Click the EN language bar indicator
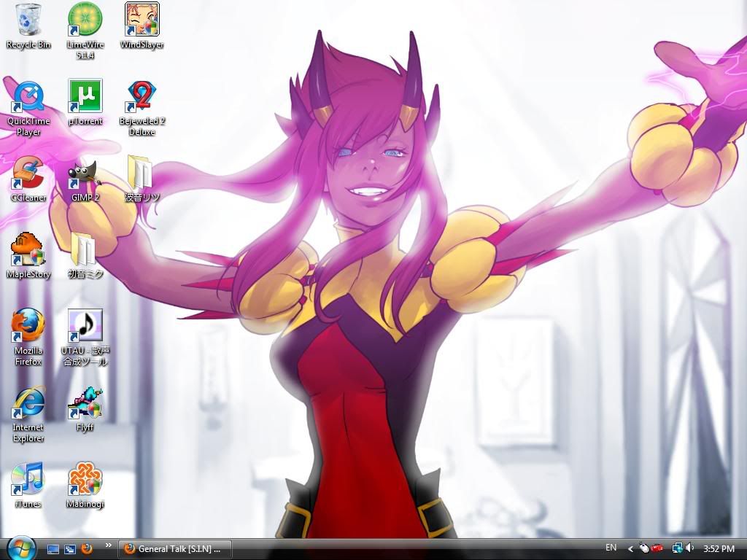Screen dimensions: 747x560 coord(611,548)
